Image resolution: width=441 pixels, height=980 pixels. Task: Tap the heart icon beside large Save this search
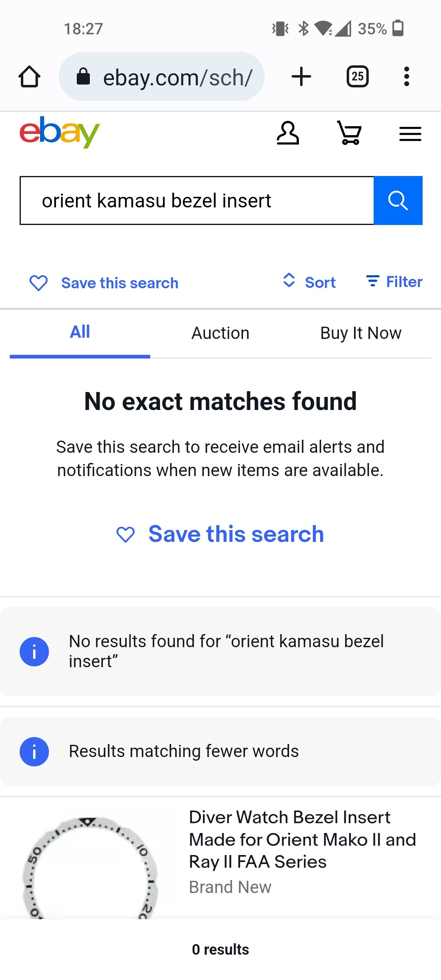tap(125, 535)
